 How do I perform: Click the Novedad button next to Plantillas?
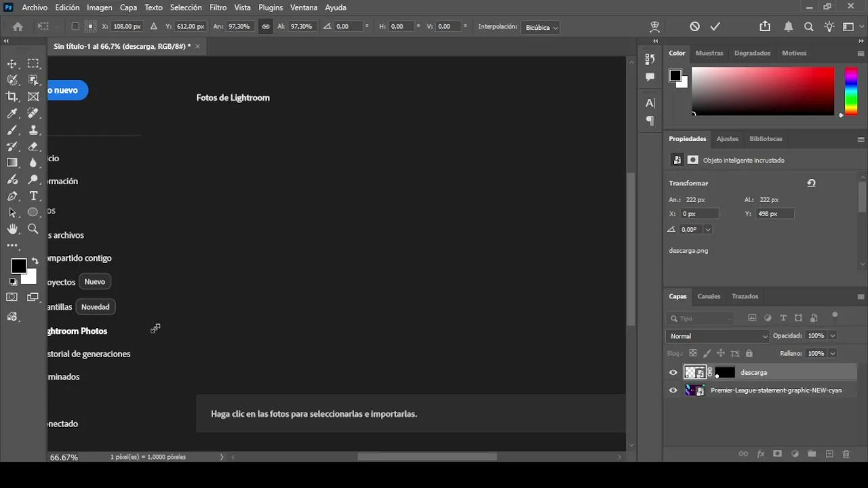[x=95, y=307]
